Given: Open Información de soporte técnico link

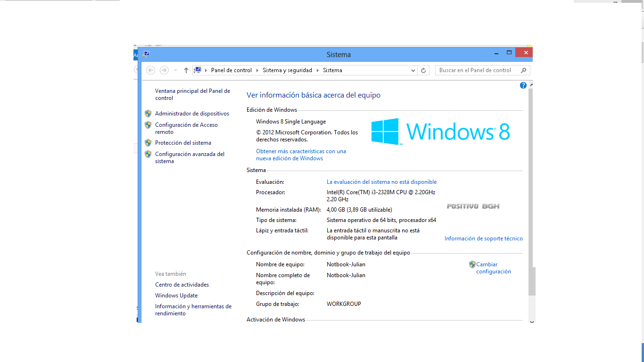Looking at the screenshot, I should pyautogui.click(x=483, y=239).
